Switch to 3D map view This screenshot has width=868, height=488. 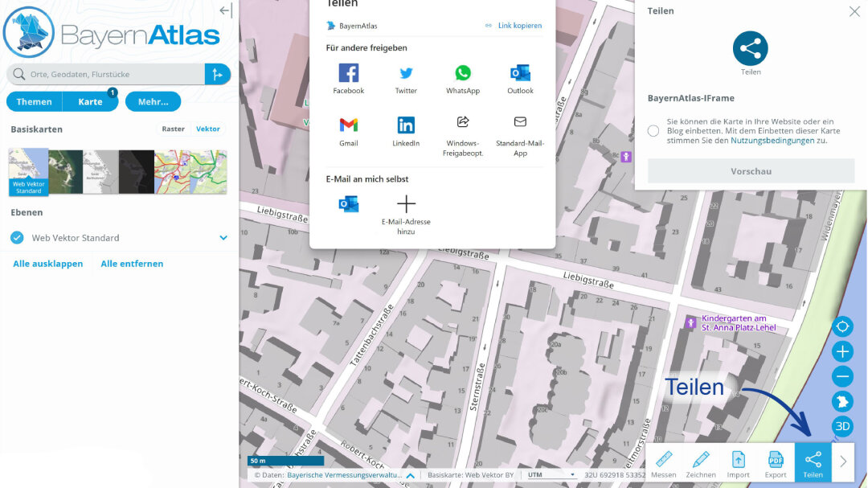[x=842, y=426]
